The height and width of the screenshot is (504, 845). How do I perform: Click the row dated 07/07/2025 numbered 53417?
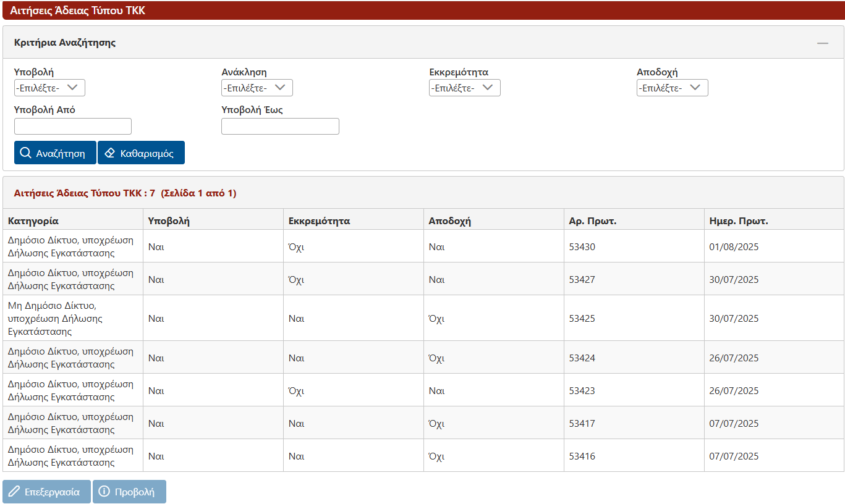pos(371,423)
